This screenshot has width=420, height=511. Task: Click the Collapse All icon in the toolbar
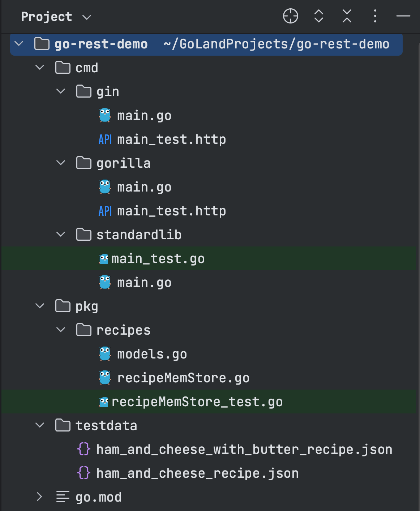pyautogui.click(x=347, y=16)
